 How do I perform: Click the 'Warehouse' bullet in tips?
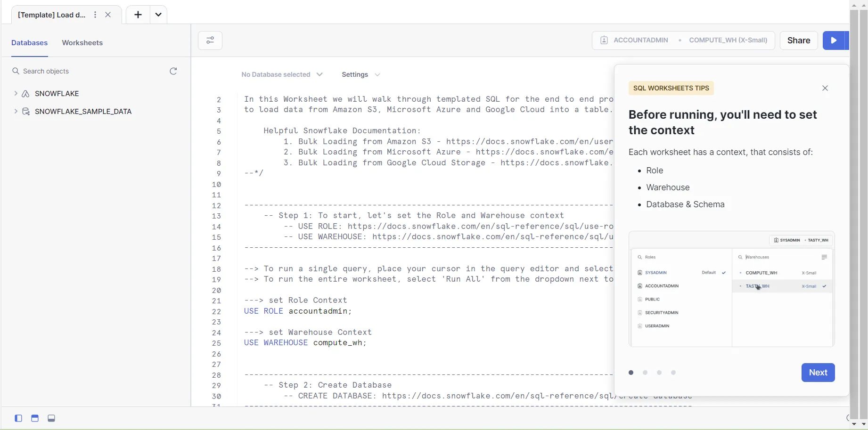click(668, 187)
